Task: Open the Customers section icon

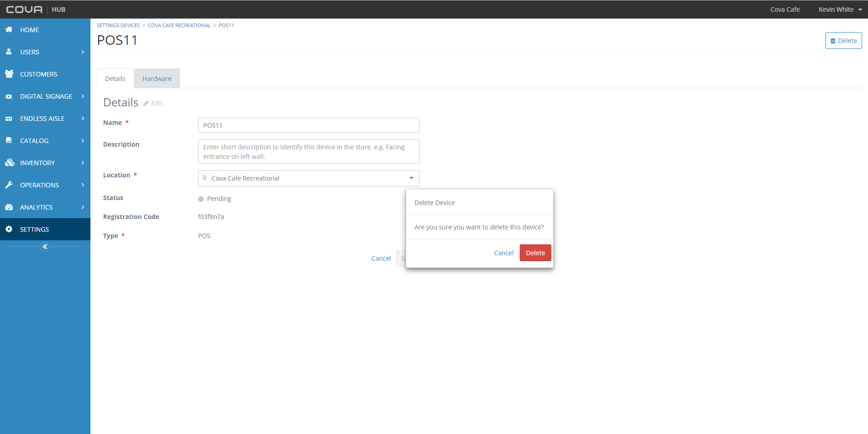Action: pyautogui.click(x=9, y=74)
